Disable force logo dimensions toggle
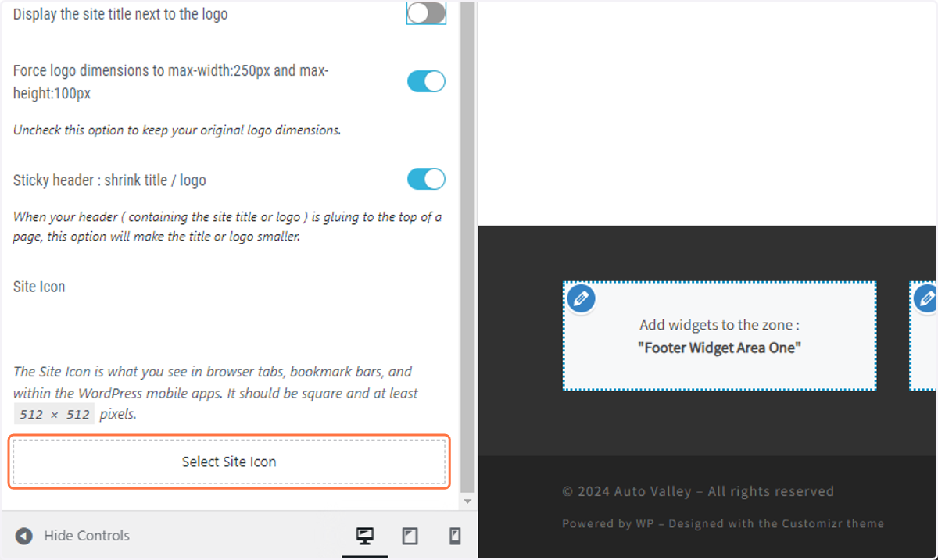This screenshot has width=938, height=560. point(426,82)
